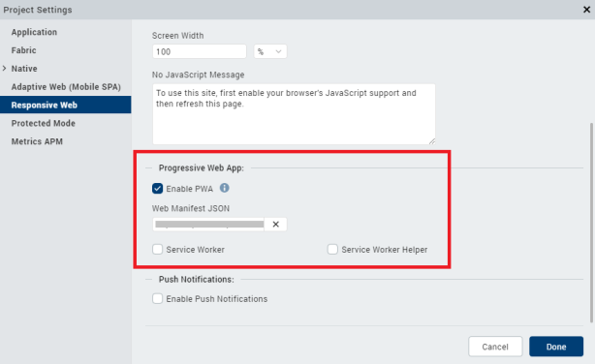Uncheck the Enable PWA checkbox
This screenshot has width=595, height=364.
point(158,189)
